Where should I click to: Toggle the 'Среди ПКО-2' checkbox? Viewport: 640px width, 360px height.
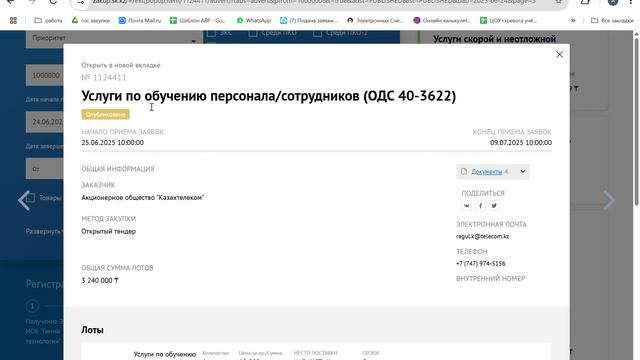318,33
